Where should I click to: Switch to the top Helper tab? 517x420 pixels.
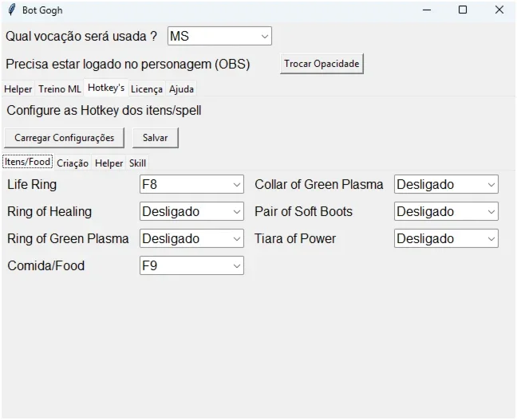(x=18, y=89)
